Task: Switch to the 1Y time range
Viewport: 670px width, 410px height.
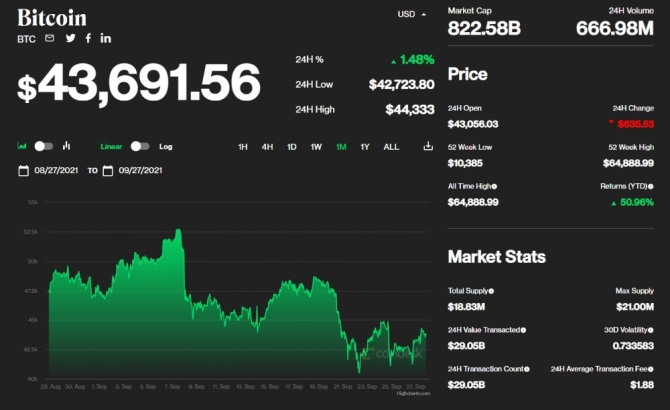Action: tap(365, 147)
